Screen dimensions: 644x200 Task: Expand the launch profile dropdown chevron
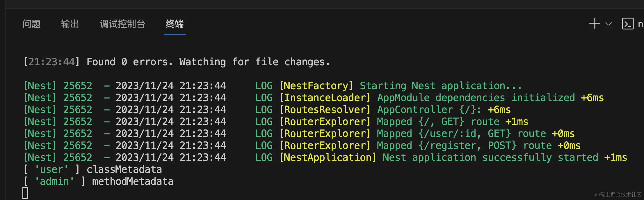[x=609, y=24]
